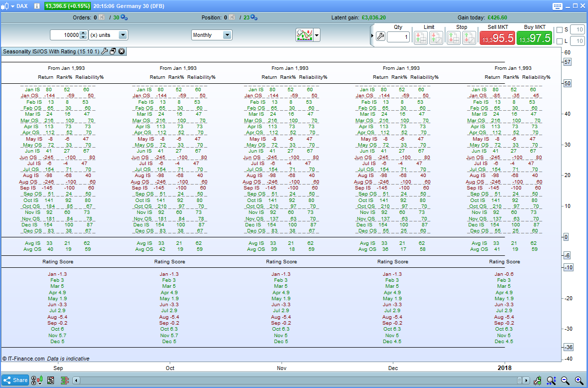The height and width of the screenshot is (388, 588).
Task: Click the zoom out magnifier icon
Action: 565,380
